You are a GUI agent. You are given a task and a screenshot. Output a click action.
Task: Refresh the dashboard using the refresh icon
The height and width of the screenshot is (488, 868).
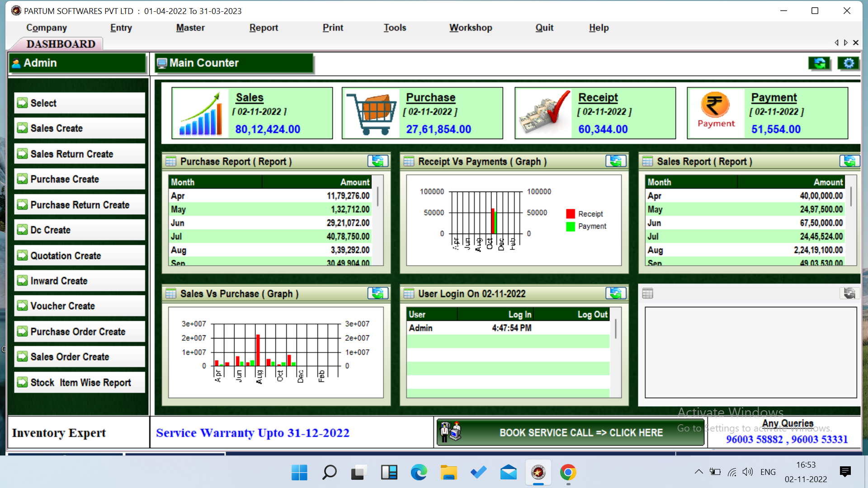coord(819,63)
